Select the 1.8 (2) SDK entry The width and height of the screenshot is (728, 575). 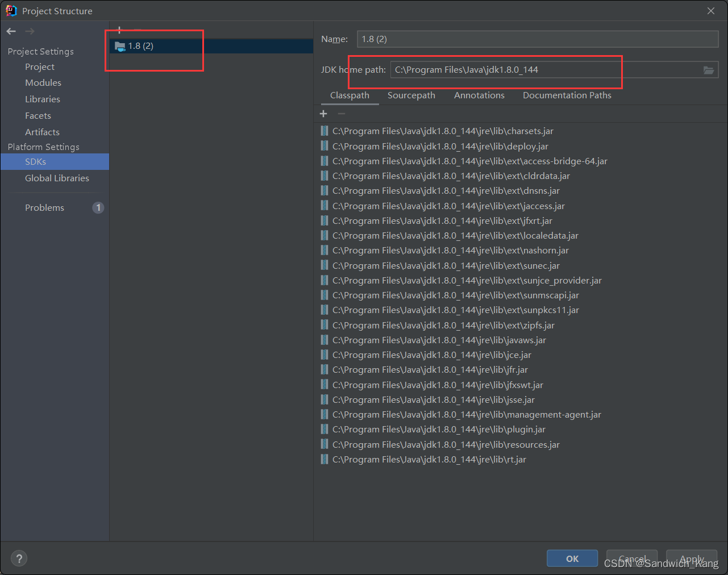(x=211, y=46)
